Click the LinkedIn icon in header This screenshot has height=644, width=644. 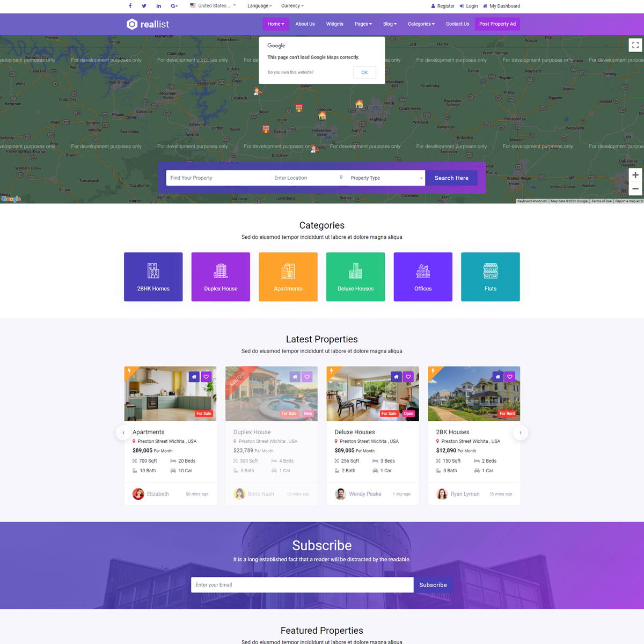[x=158, y=6]
